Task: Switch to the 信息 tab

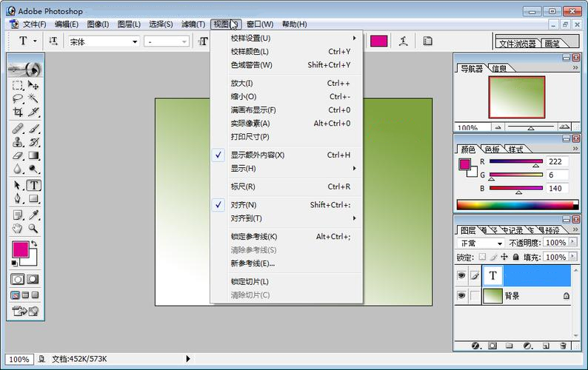Action: pyautogui.click(x=499, y=68)
